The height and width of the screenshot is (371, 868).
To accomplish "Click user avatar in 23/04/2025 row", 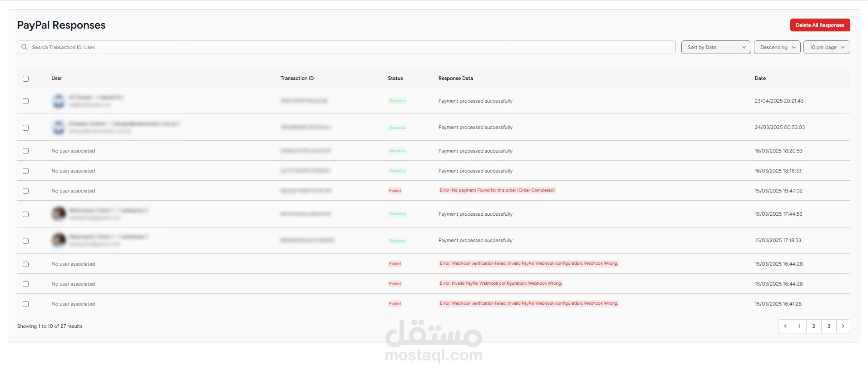I will click(59, 101).
